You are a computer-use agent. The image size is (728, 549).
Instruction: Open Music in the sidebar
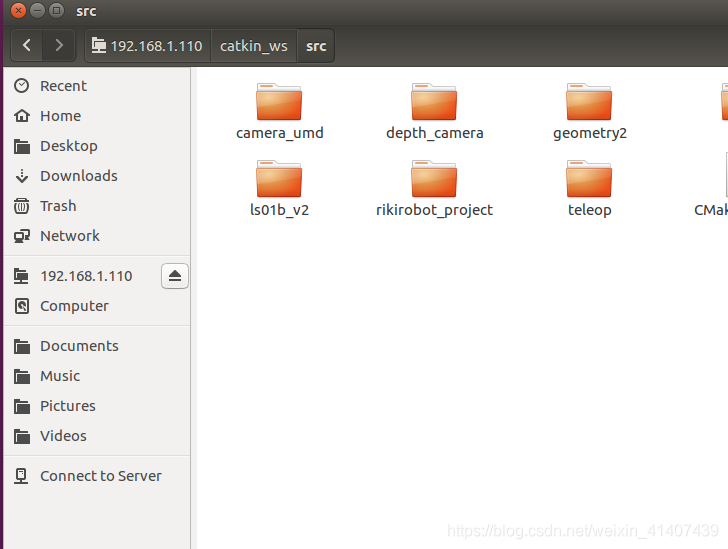click(x=97, y=376)
